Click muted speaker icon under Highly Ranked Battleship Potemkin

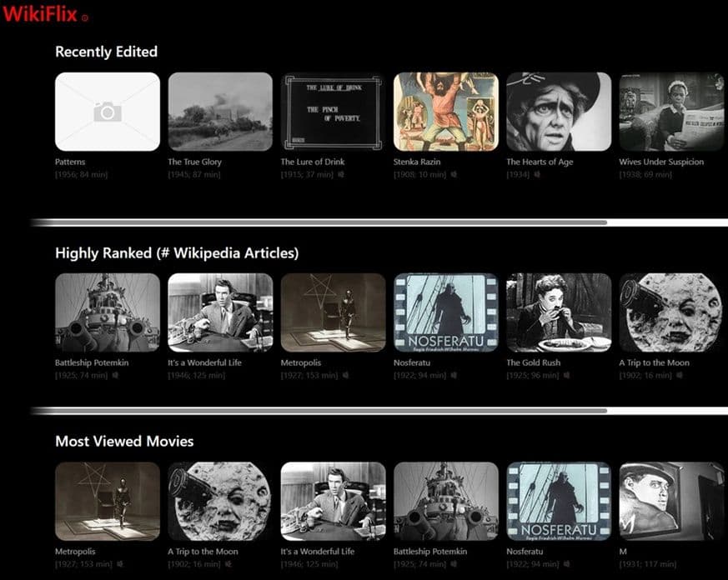[115, 375]
